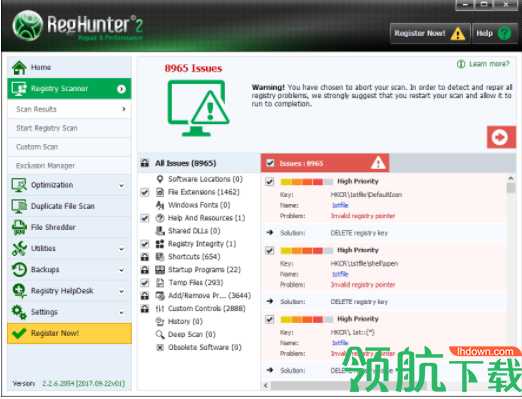This screenshot has width=522, height=399.
Task: Click the Duplicate File Scan icon
Action: coord(19,206)
